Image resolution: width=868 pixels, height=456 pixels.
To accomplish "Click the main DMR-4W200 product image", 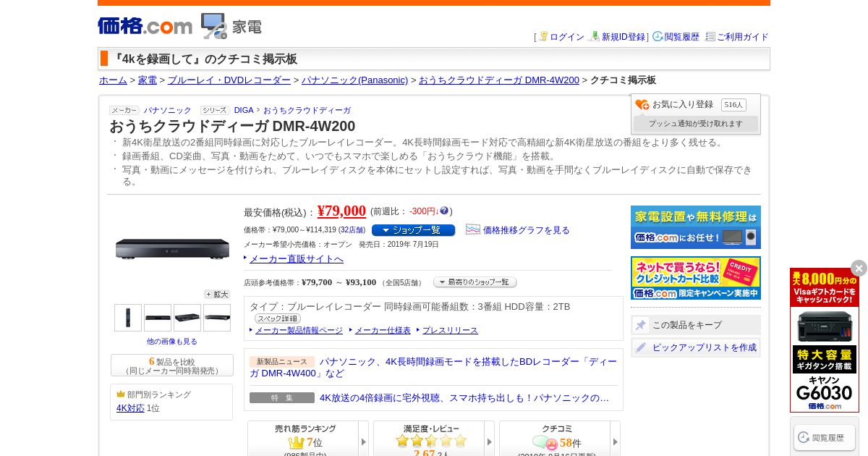I will click(x=172, y=249).
